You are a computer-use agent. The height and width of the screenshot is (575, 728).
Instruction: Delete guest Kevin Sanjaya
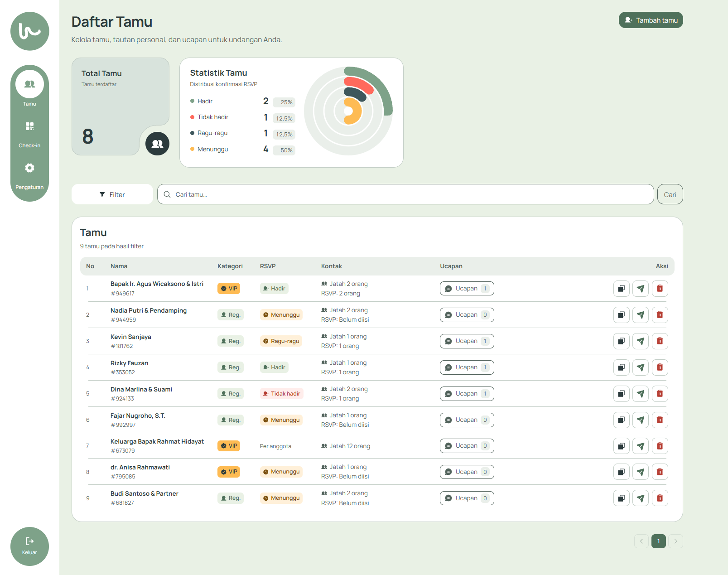coord(660,341)
